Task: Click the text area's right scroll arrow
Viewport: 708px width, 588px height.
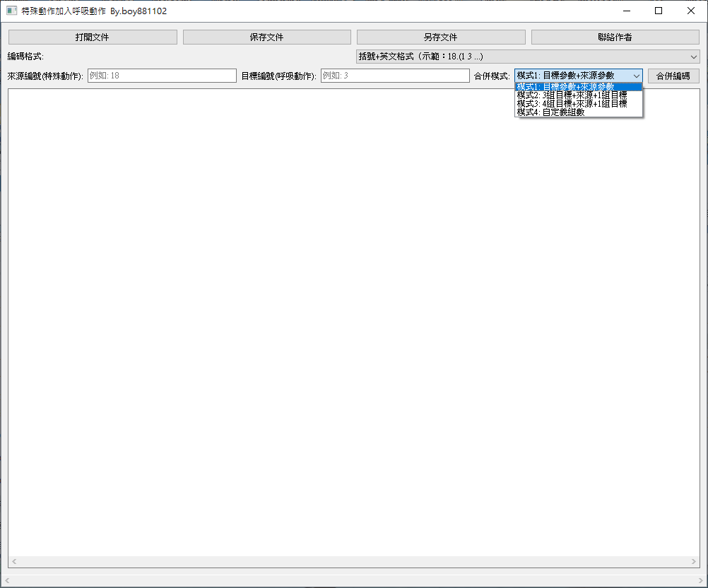Action: (694, 561)
